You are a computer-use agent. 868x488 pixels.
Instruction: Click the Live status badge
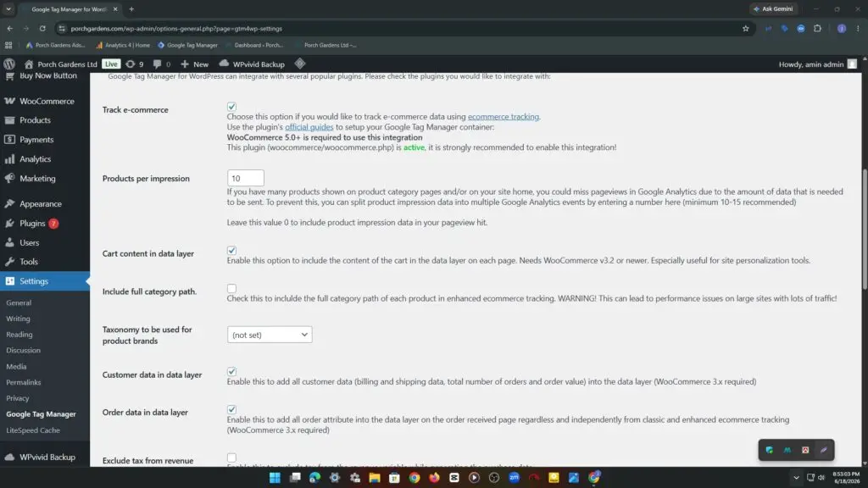click(x=111, y=64)
